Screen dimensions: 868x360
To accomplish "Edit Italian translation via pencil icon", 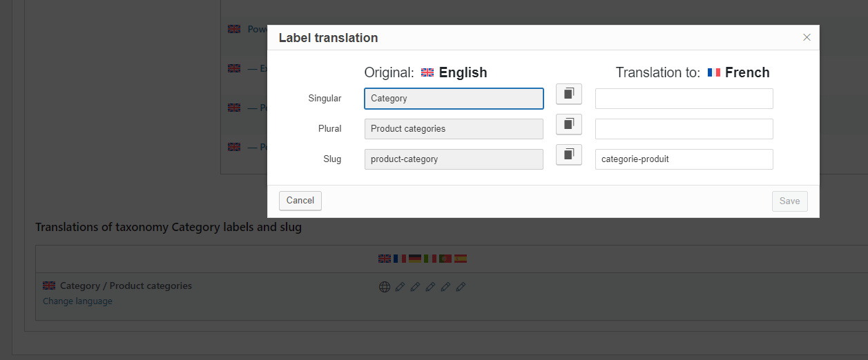I will (x=430, y=287).
